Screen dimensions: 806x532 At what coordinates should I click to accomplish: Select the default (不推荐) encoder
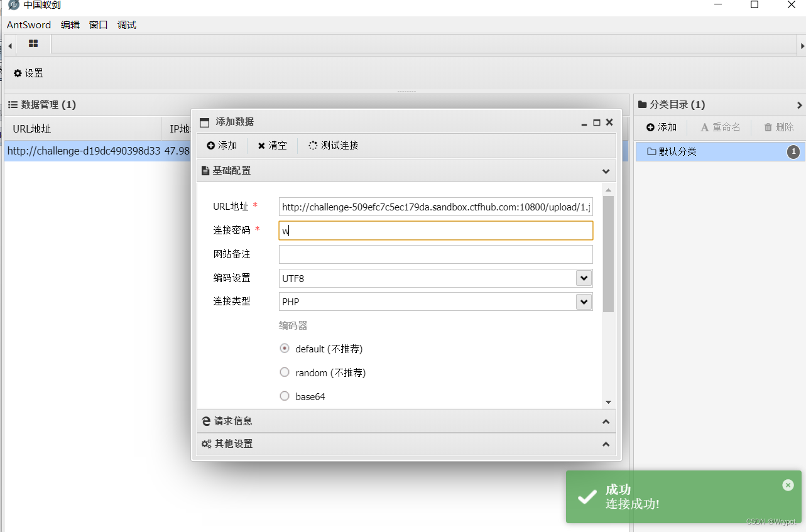285,349
